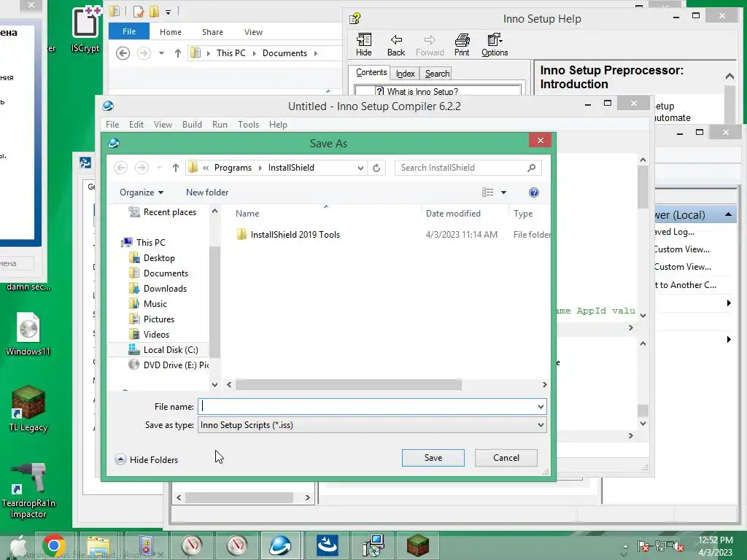Open Tools menu in Inno Setup Compiler
747x560 pixels.
point(248,124)
